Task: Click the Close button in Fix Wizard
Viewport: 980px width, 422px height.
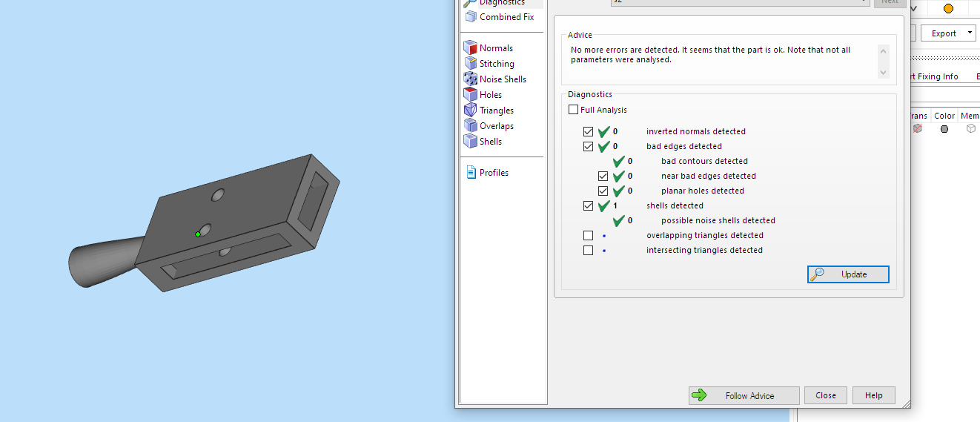Action: point(826,395)
